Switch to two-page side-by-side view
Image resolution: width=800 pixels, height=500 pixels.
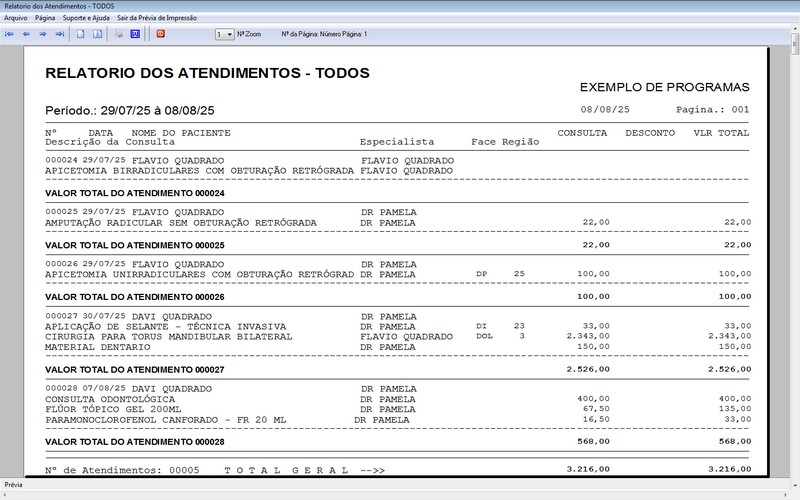tap(97, 34)
